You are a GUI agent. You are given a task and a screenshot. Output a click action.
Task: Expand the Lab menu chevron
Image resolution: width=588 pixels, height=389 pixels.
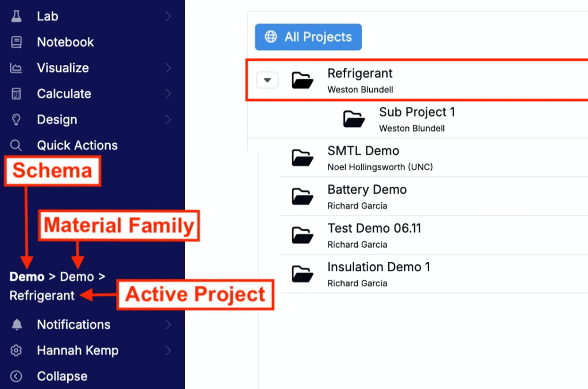(x=168, y=16)
